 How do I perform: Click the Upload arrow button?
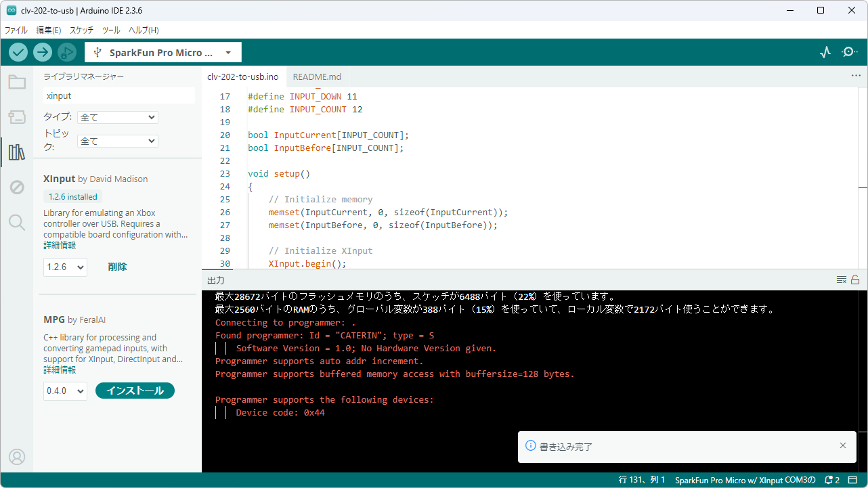[43, 52]
